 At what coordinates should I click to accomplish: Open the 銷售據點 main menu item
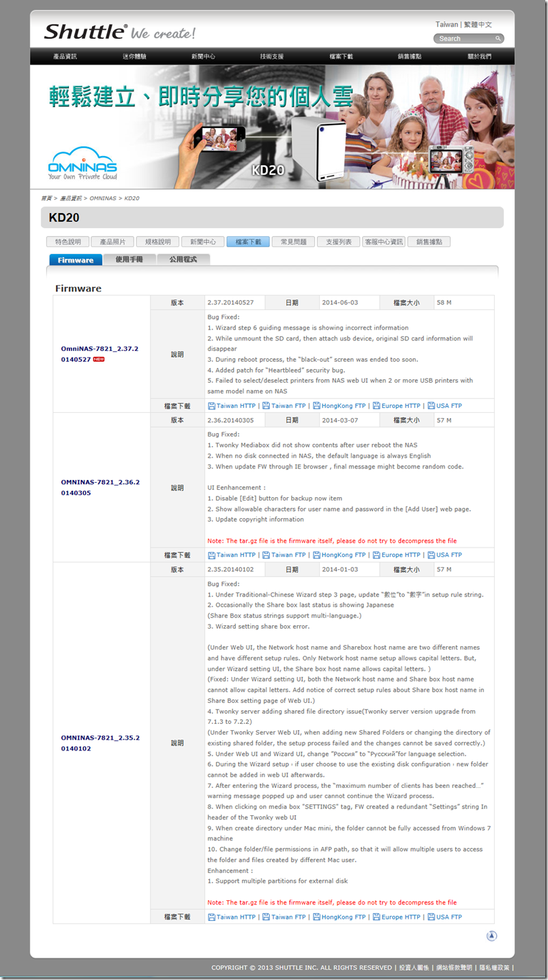coord(410,57)
